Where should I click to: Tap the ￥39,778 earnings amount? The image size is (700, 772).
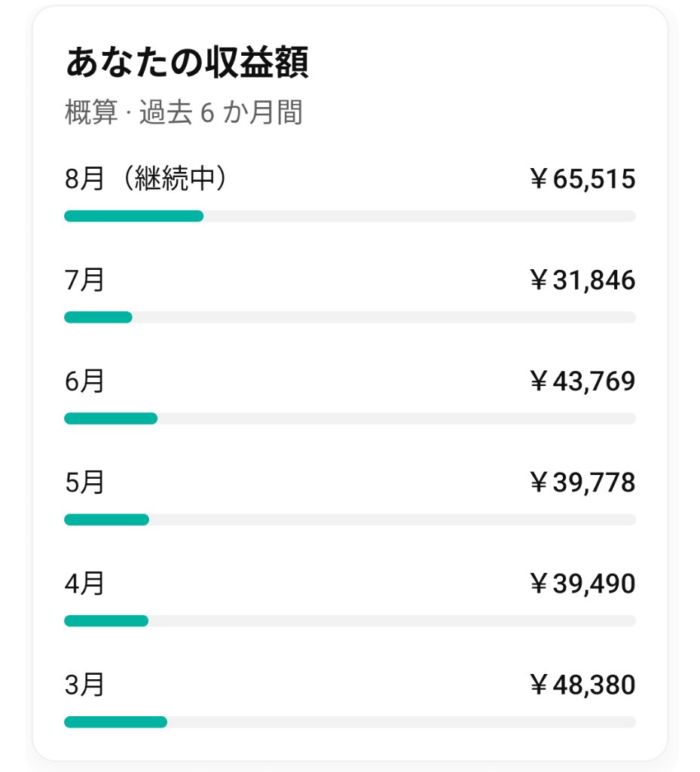(582, 482)
